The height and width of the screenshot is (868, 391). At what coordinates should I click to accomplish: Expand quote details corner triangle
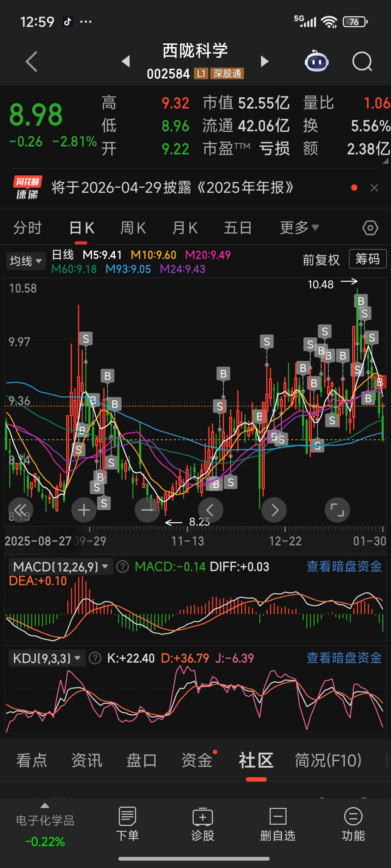point(386,161)
